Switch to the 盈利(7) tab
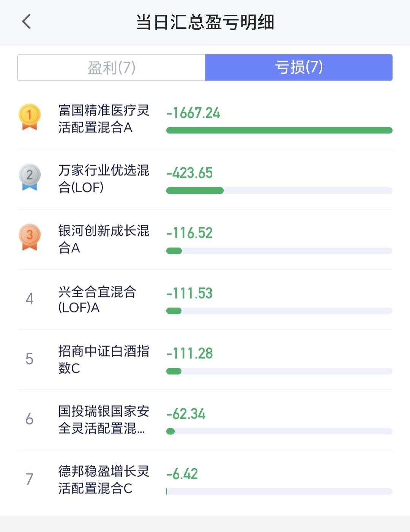 pyautogui.click(x=111, y=68)
